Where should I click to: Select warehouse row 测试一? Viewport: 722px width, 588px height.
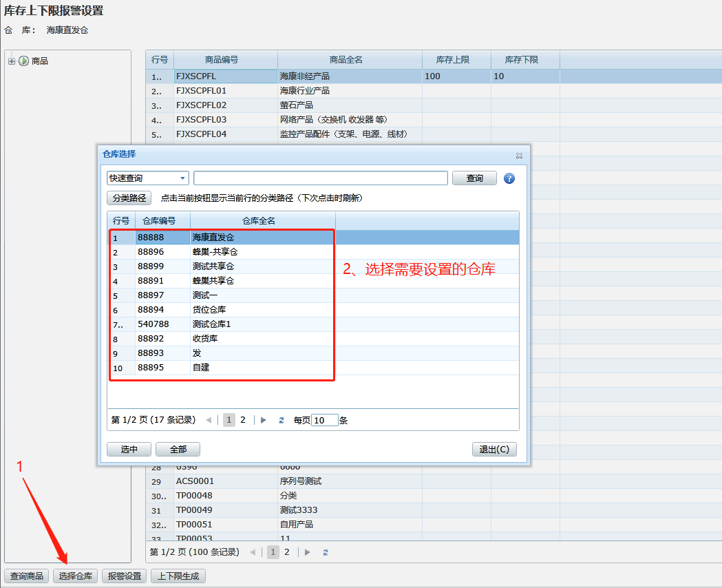313,295
